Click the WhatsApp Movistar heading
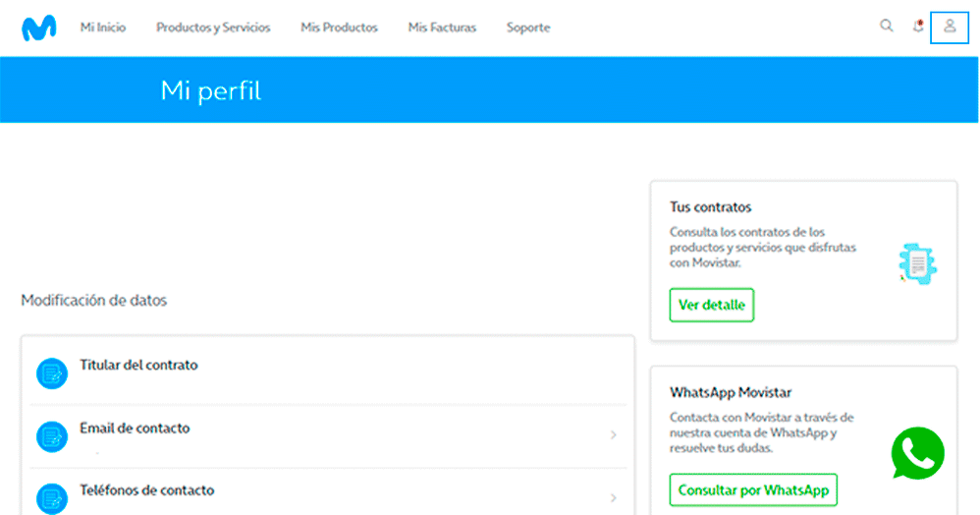Image resolution: width=980 pixels, height=515 pixels. point(731,392)
